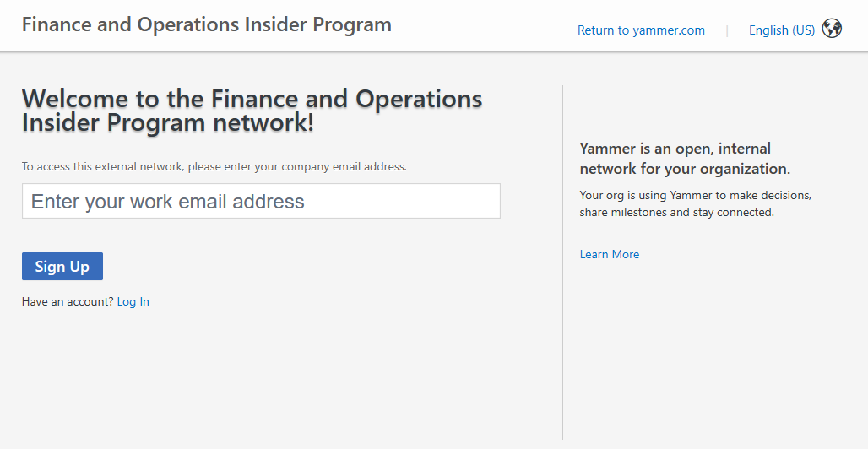Click the Your org is using Yammer paragraph
The width and height of the screenshot is (868, 449).
pyautogui.click(x=695, y=203)
